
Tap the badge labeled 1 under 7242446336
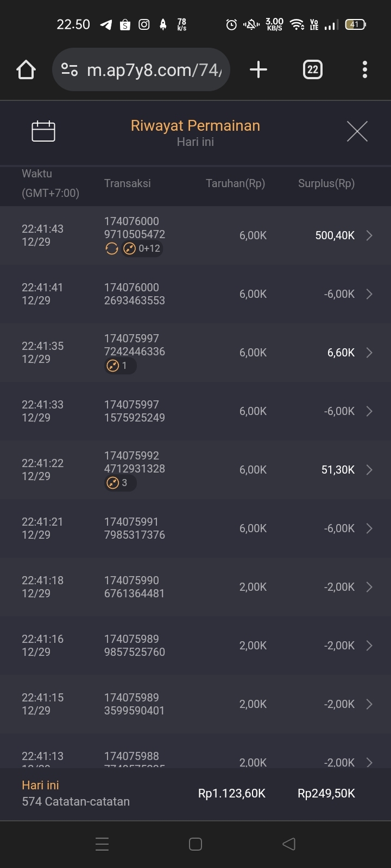119,366
